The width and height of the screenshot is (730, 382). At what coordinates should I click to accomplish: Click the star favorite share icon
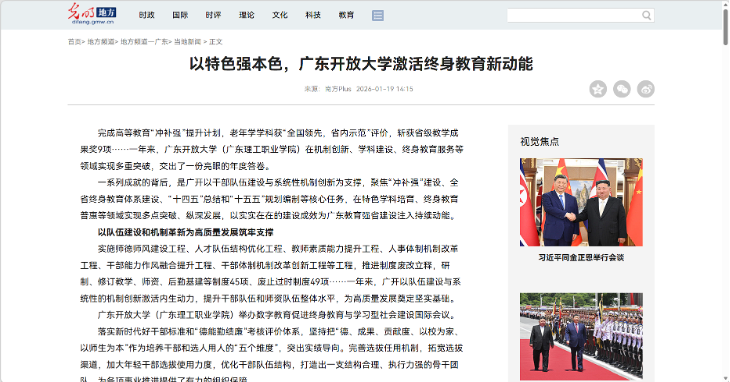click(x=598, y=89)
